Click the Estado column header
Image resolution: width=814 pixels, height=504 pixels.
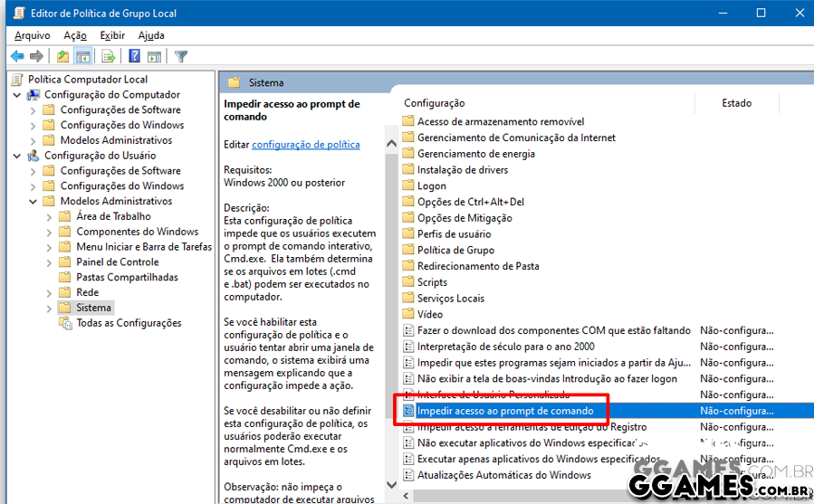[736, 103]
